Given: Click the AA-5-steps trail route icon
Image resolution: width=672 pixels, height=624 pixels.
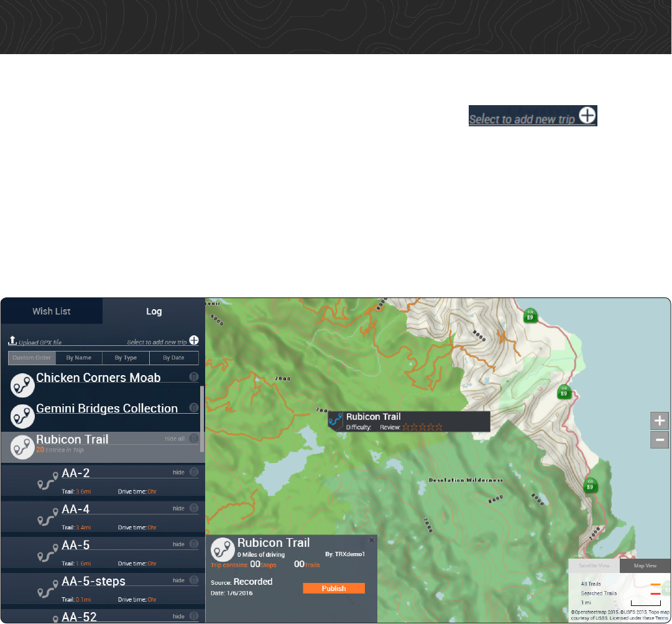Looking at the screenshot, I should 48,589.
